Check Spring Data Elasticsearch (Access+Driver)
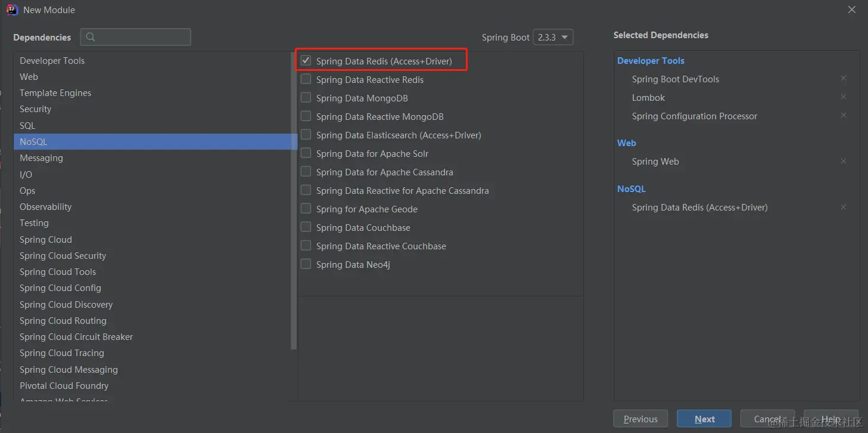 [306, 135]
